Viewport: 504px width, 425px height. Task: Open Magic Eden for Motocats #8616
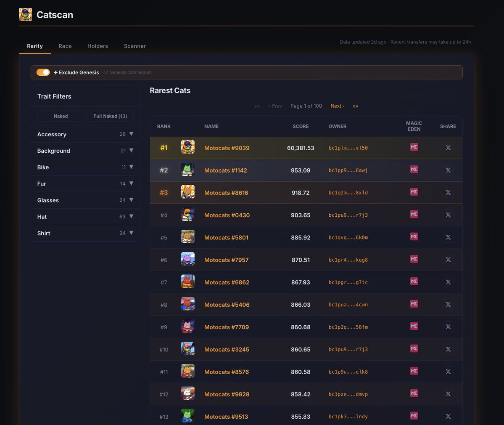click(x=414, y=192)
